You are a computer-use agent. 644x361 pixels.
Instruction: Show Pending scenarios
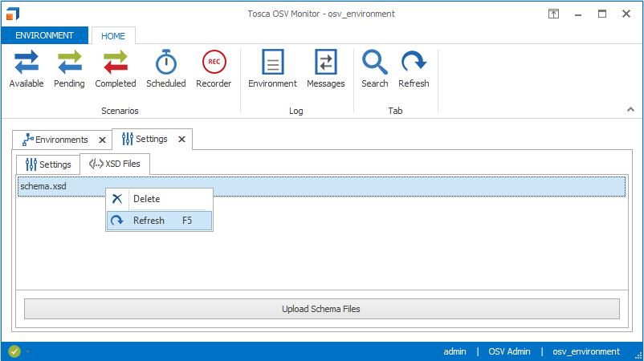pos(69,68)
